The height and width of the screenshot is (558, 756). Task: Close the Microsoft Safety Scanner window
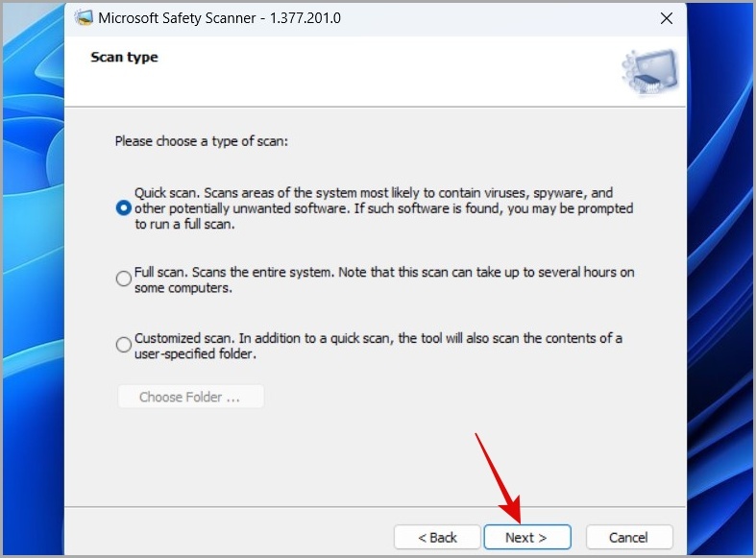(667, 18)
